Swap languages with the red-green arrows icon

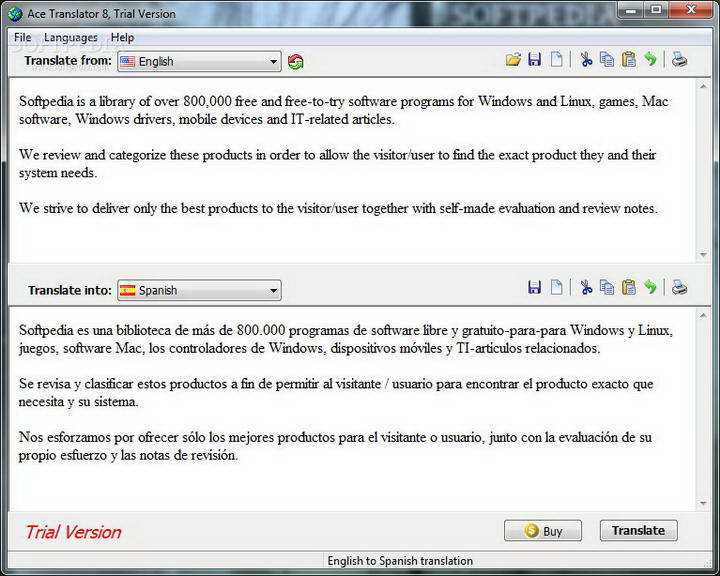pos(296,62)
